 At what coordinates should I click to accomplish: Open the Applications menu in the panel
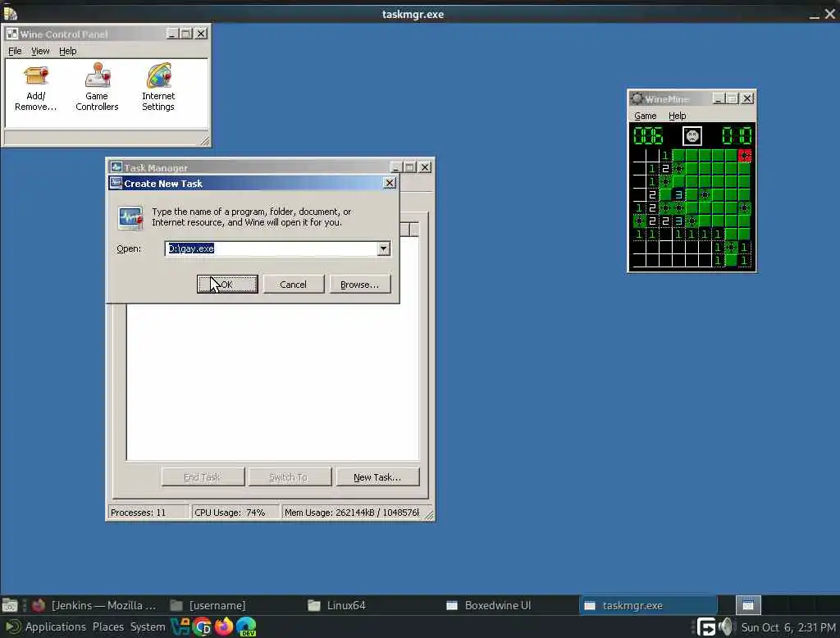click(x=55, y=627)
